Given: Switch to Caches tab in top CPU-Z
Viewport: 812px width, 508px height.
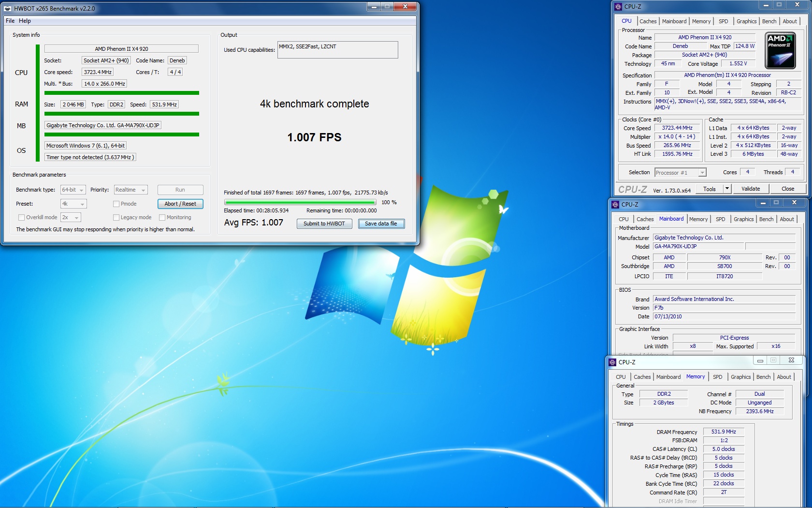Looking at the screenshot, I should (648, 21).
